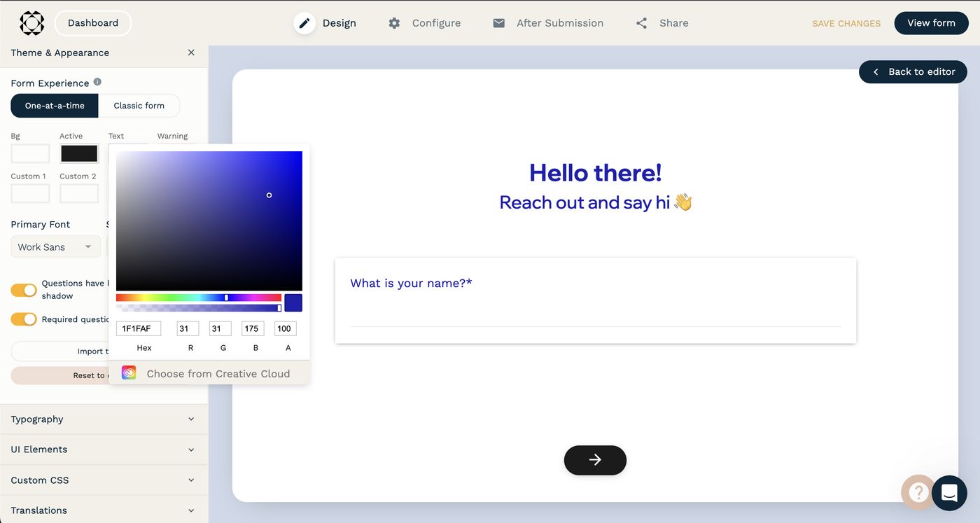Expand the UI Elements section
The height and width of the screenshot is (523, 980).
coord(104,449)
